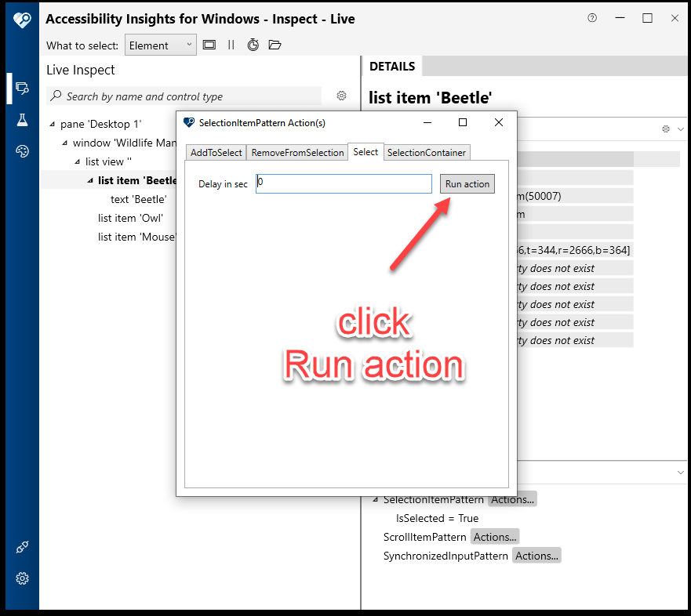This screenshot has width=691, height=616.
Task: Collapse the 'list view' tree node
Action: click(78, 162)
